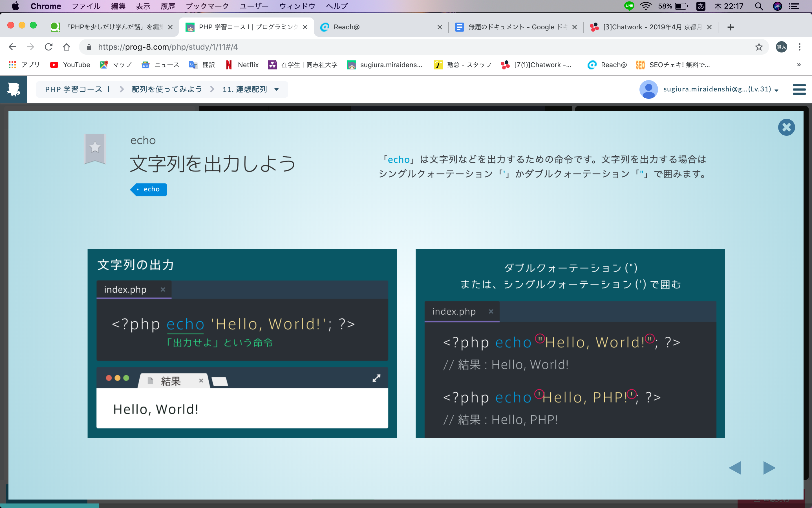Open Reach@ bookmark in bookmarks bar

[x=607, y=65]
